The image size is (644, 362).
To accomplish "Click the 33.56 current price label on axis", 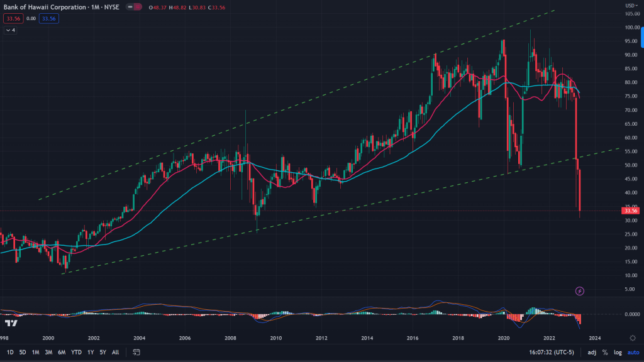I will coord(631,211).
